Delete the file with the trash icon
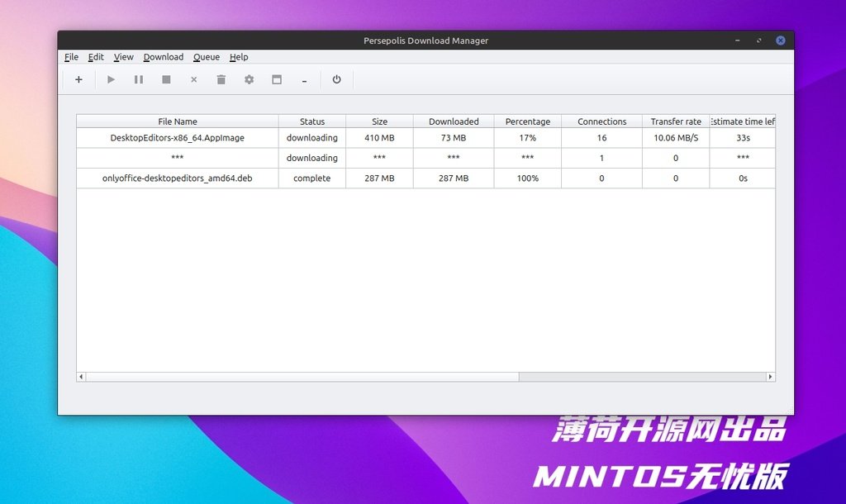This screenshot has height=504, width=846. pos(221,80)
